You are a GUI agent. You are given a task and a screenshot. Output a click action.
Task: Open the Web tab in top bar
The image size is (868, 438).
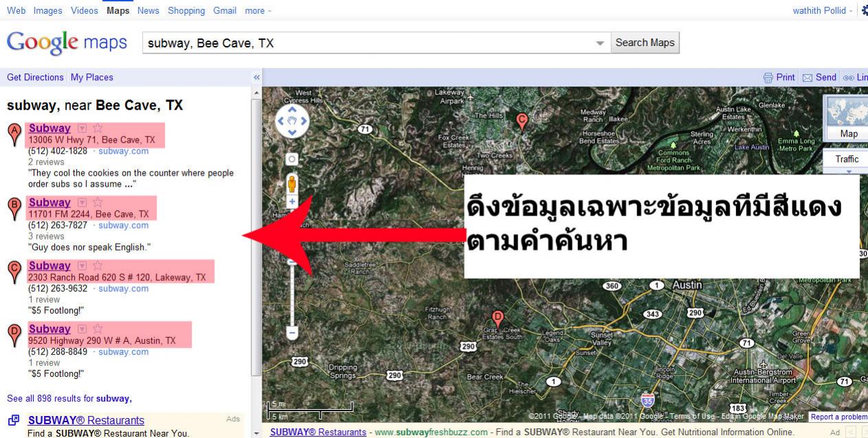[16, 10]
